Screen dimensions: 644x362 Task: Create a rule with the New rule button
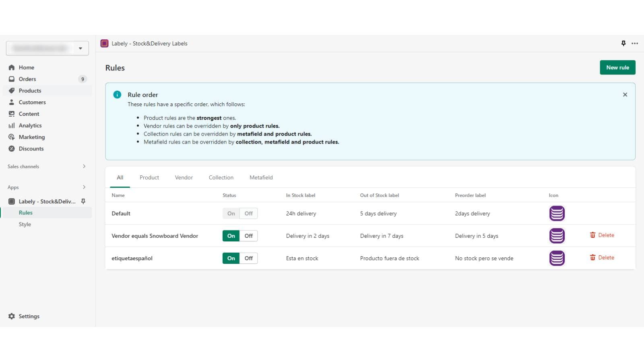point(617,67)
